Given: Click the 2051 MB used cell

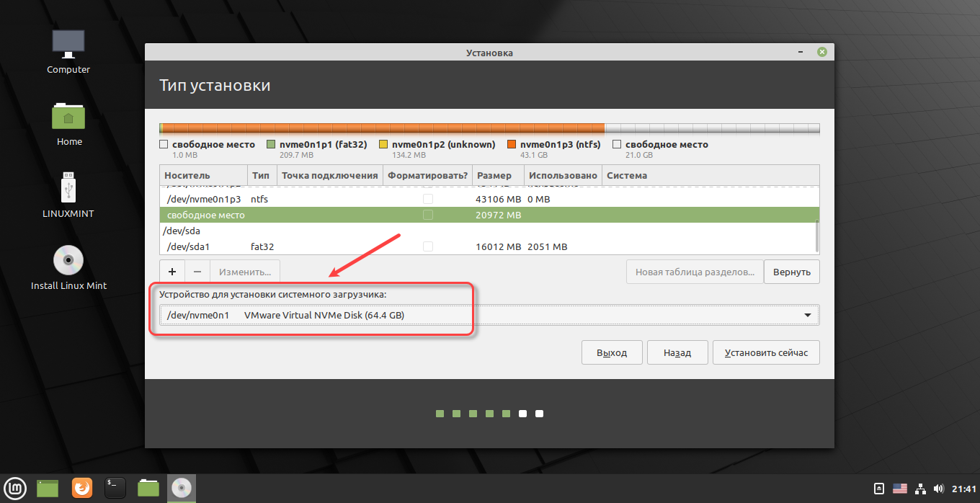Looking at the screenshot, I should (547, 246).
